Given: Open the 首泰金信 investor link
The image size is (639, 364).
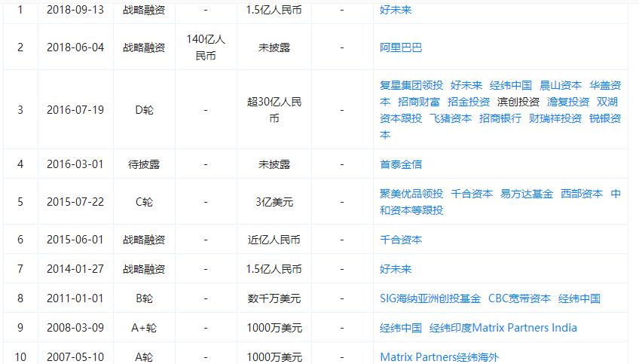Looking at the screenshot, I should tap(401, 164).
